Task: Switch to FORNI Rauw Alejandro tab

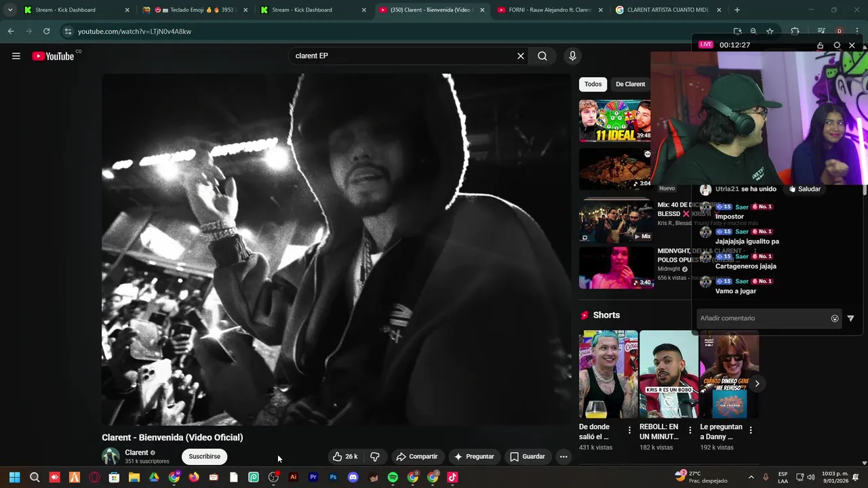Action: tap(549, 10)
